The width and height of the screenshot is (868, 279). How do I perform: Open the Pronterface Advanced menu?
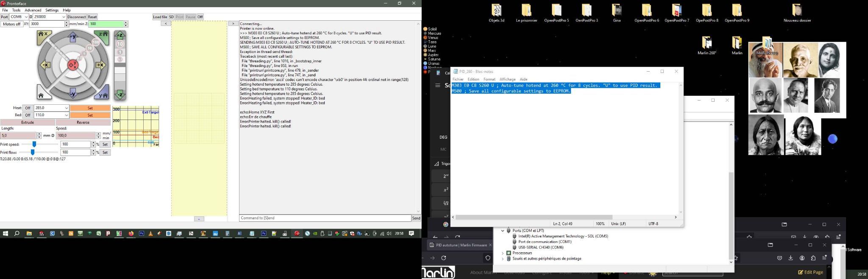click(33, 10)
